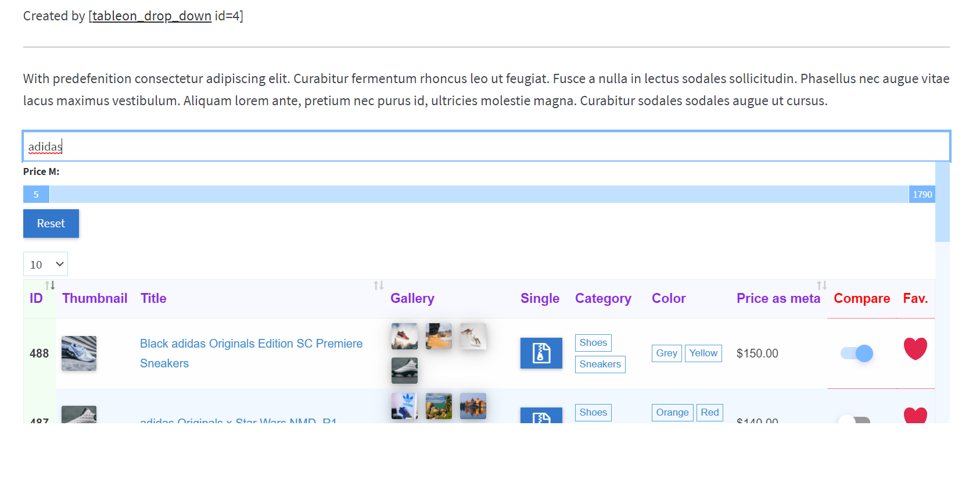
Task: Click the Price M range slider track
Action: pos(479,194)
